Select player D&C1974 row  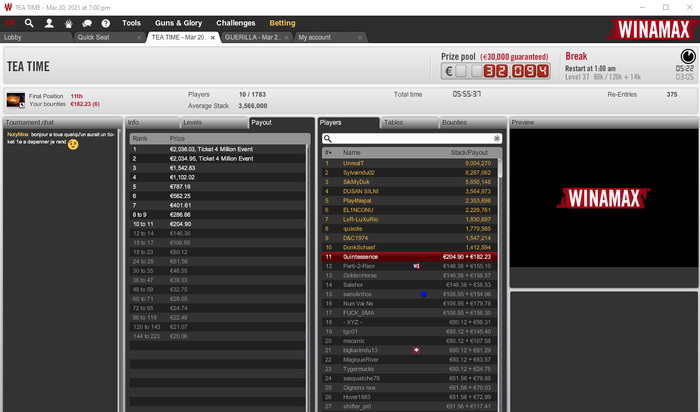409,238
